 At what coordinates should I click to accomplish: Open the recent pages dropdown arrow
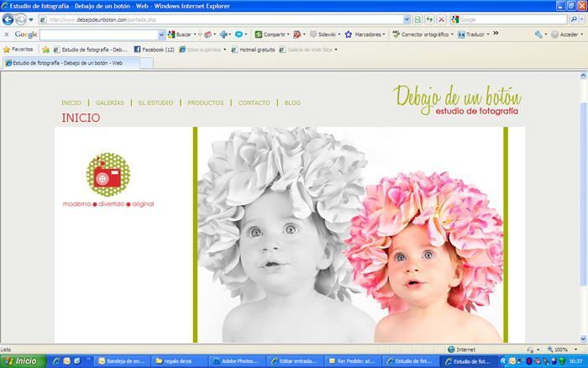pos(31,19)
